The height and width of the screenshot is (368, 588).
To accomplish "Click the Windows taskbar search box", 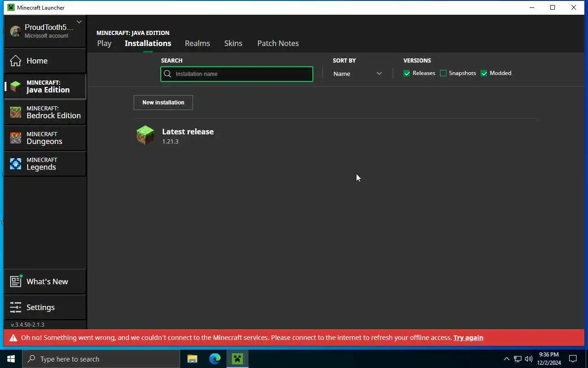I will pos(101,359).
